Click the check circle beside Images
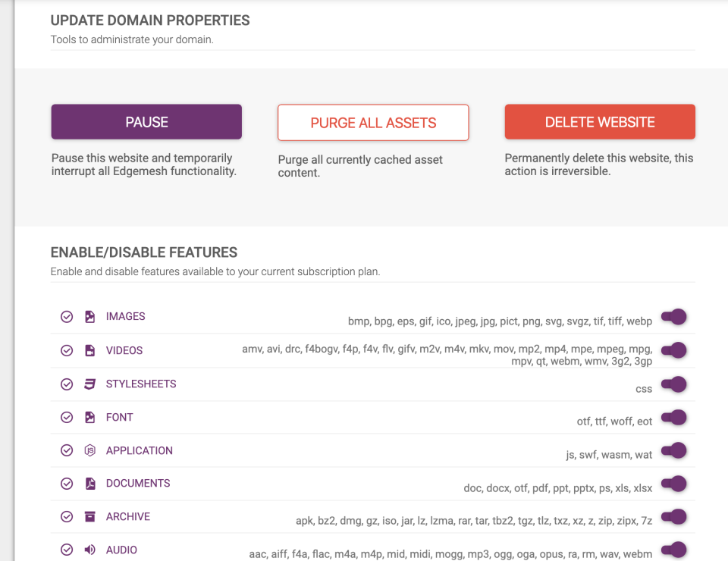Image resolution: width=728 pixels, height=561 pixels. 67,317
